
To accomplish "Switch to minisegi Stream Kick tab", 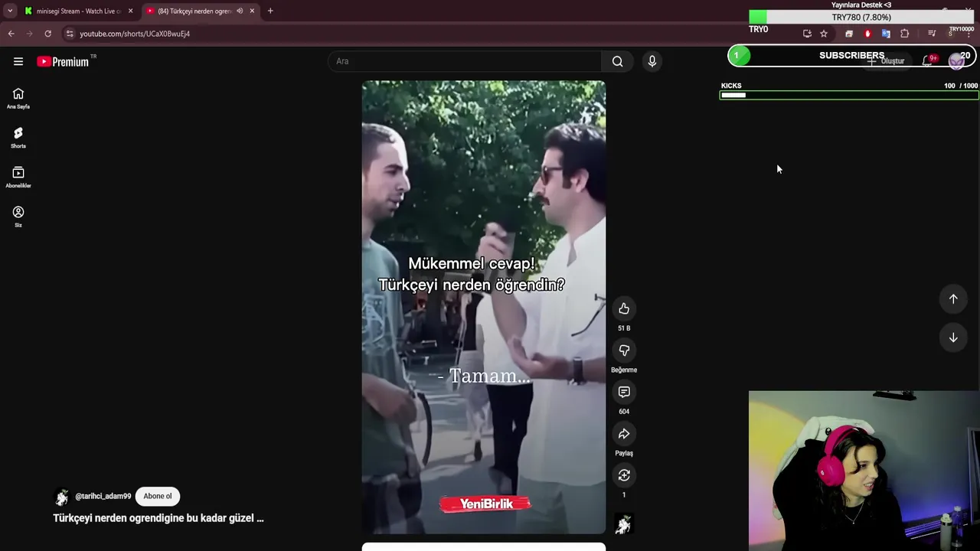I will tap(79, 11).
